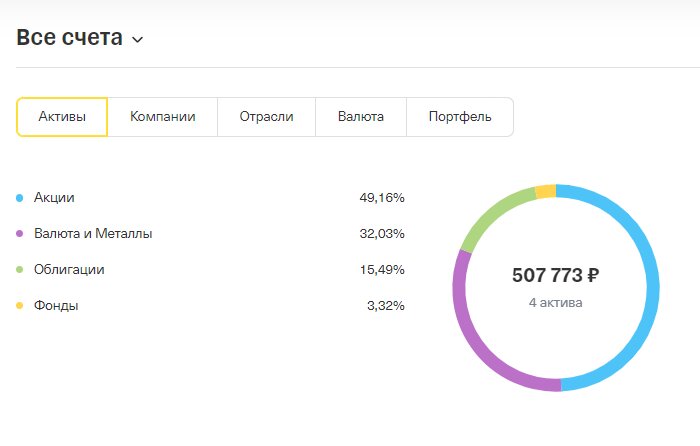Click the 3,32% percentage value
The image size is (700, 446).
[386, 306]
